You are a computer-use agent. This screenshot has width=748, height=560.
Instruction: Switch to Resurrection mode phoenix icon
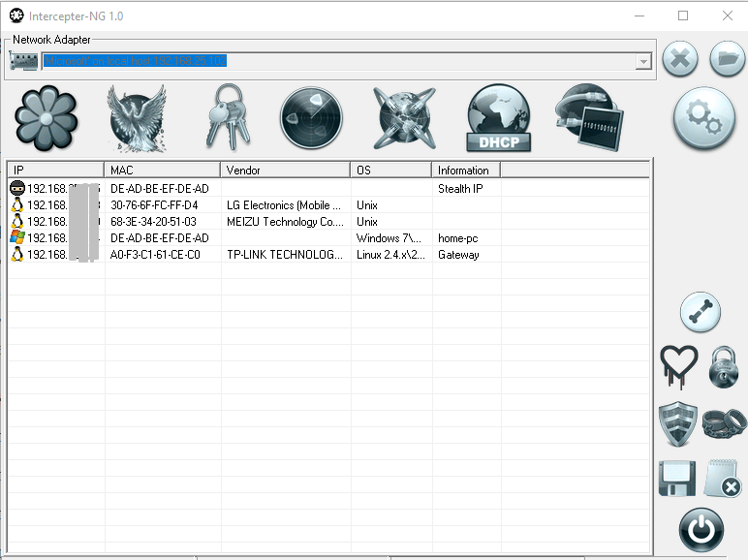tap(137, 118)
